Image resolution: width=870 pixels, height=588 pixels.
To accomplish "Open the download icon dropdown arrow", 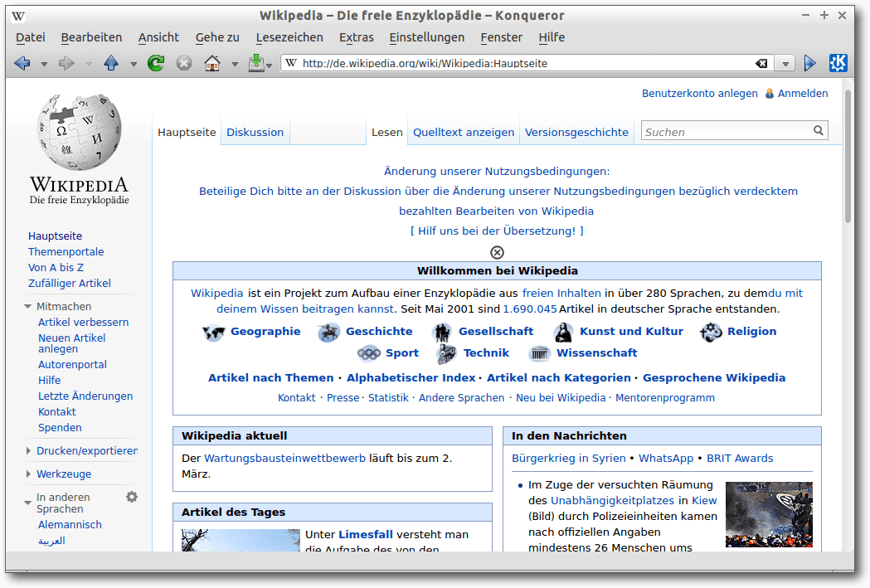I will pyautogui.click(x=269, y=66).
